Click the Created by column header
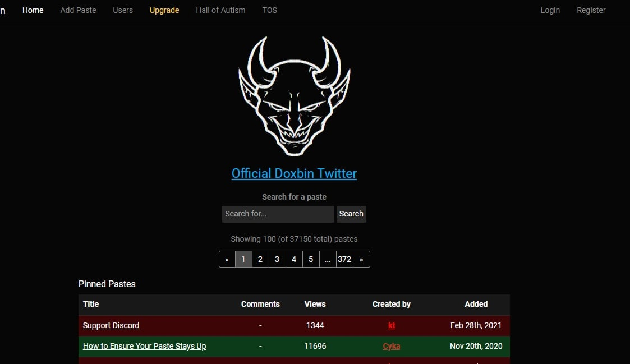This screenshot has height=364, width=630. pyautogui.click(x=392, y=304)
